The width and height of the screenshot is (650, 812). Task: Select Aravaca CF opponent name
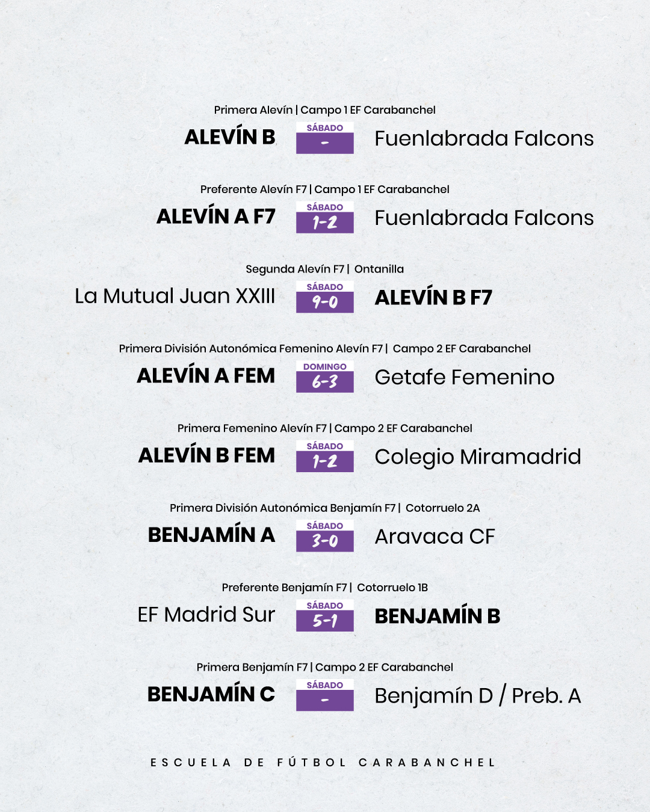(x=435, y=537)
